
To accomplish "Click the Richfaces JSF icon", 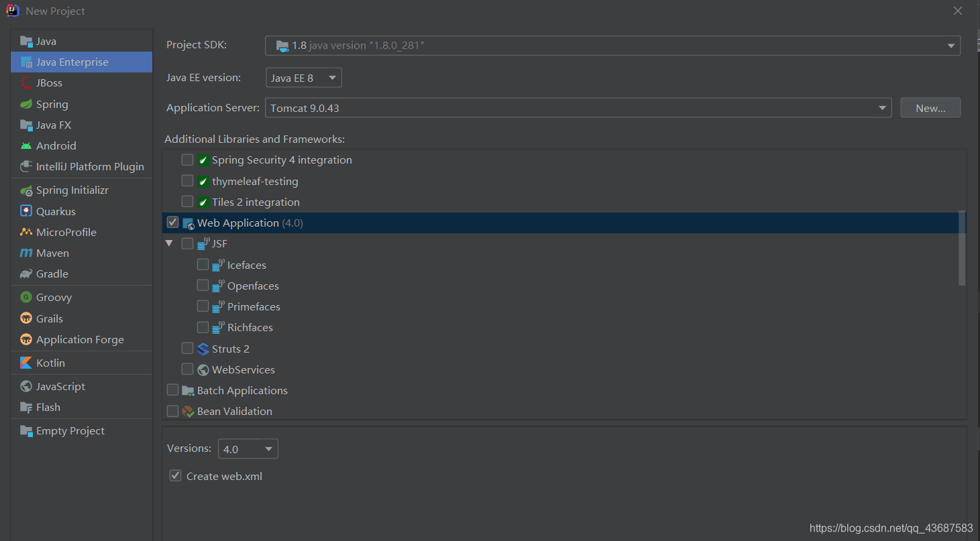I will coord(218,327).
